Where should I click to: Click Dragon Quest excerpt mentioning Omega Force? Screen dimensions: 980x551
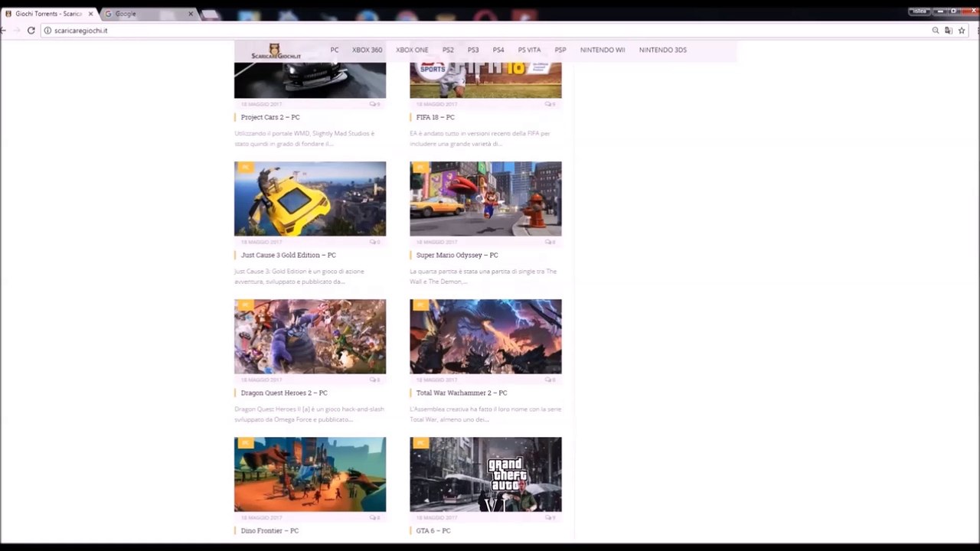pyautogui.click(x=309, y=414)
